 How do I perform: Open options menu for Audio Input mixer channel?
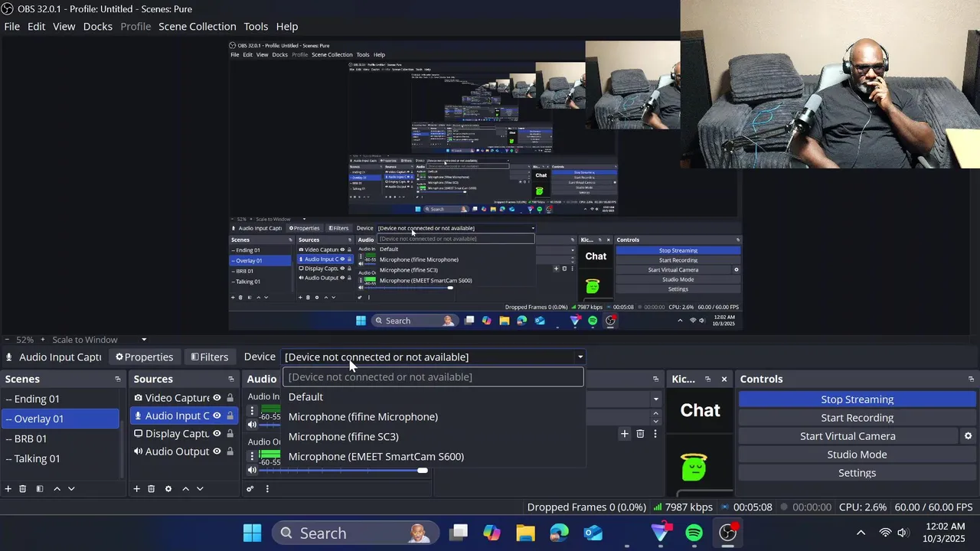coord(252,411)
